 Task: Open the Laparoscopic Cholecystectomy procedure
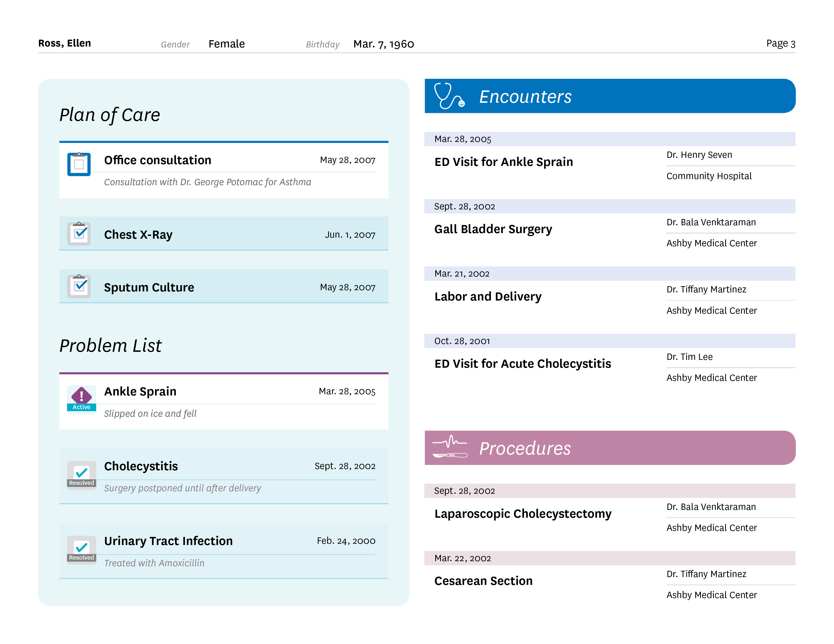[x=522, y=513]
